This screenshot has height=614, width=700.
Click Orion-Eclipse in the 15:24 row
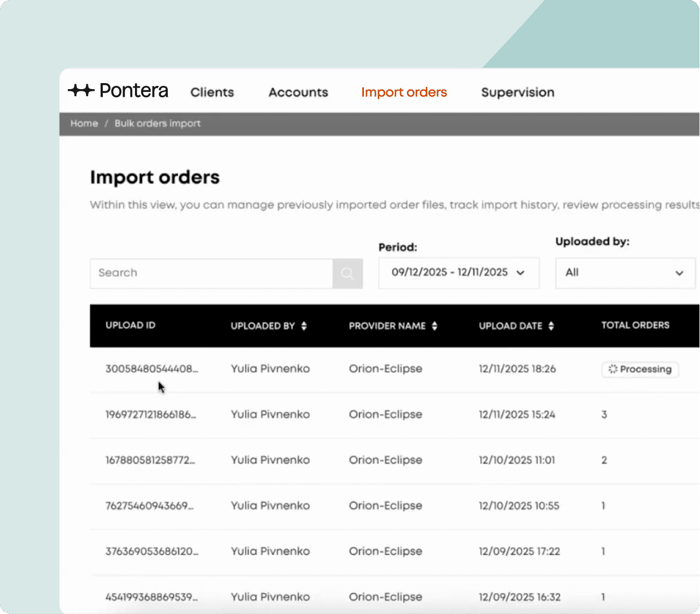(386, 414)
